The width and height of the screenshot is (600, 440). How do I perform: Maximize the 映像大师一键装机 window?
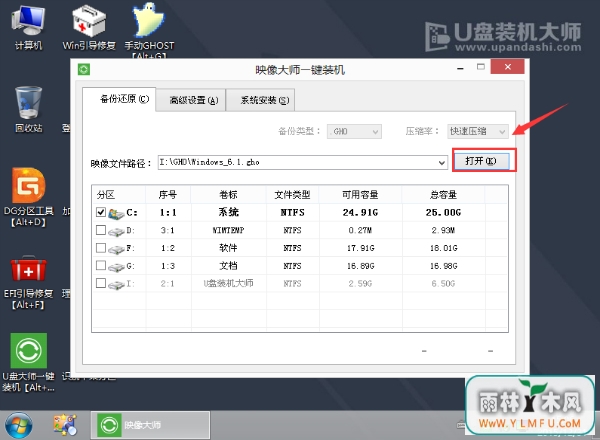pyautogui.click(x=481, y=67)
